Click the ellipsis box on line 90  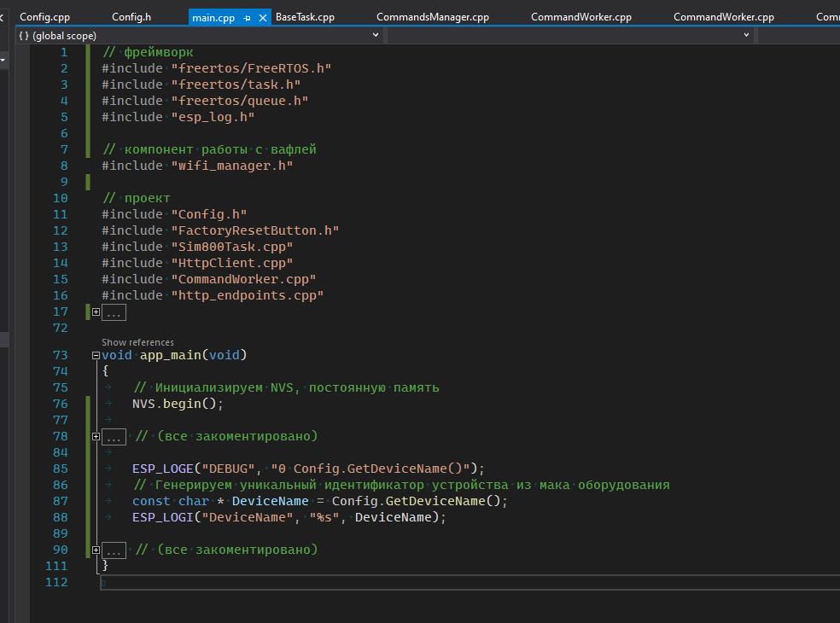click(114, 550)
